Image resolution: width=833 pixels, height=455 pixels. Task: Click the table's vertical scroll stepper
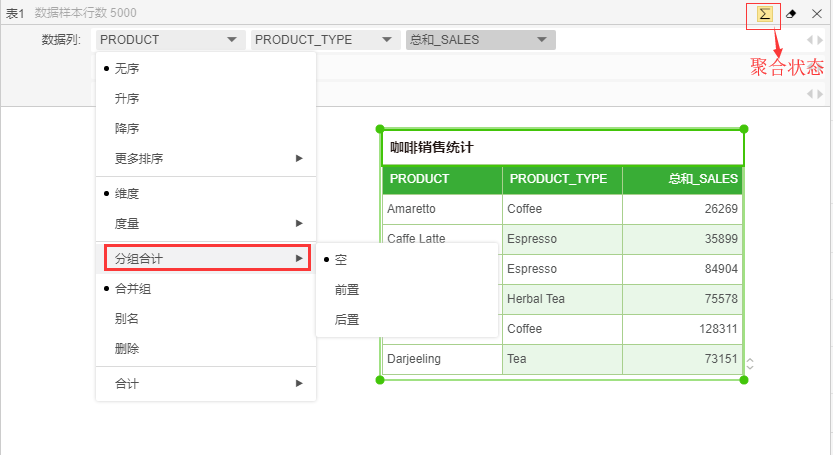pos(750,365)
